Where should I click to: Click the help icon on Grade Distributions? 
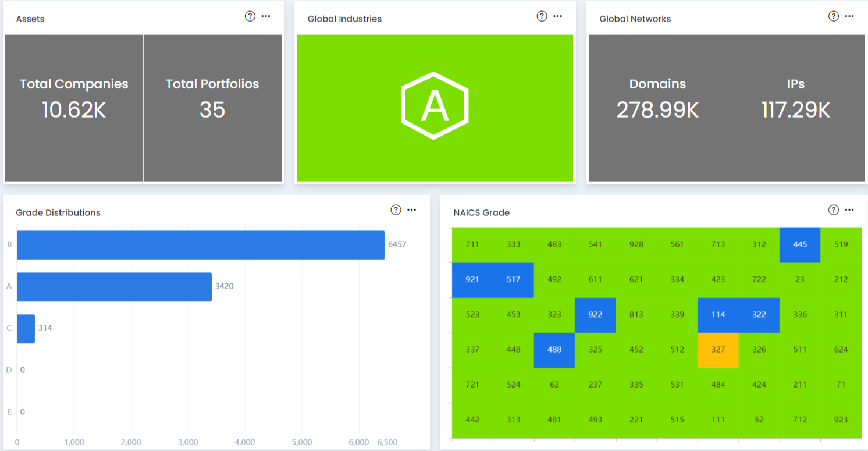pos(396,210)
